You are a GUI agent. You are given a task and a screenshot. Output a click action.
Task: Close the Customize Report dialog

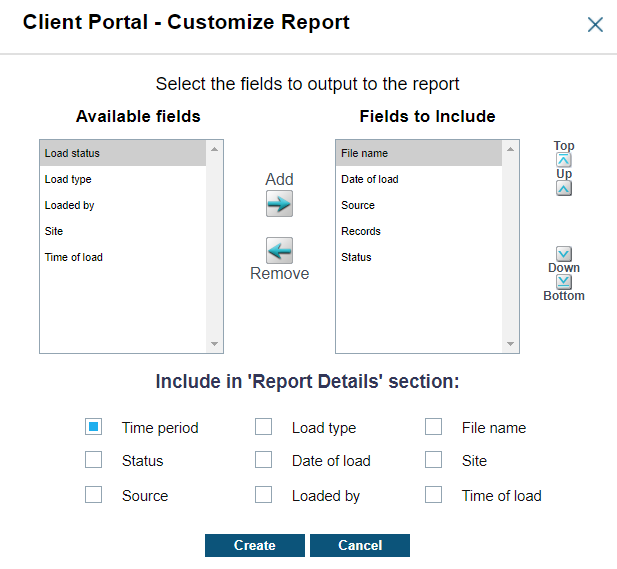(x=595, y=25)
